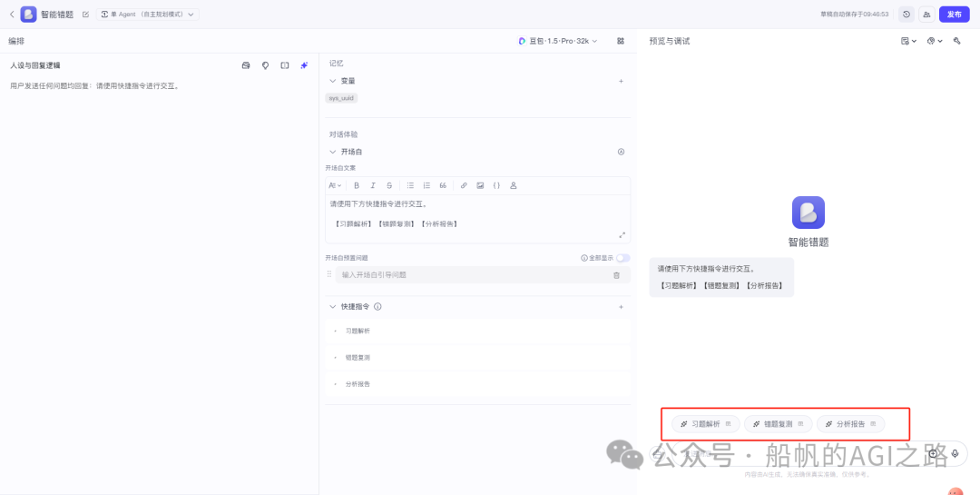Insert a numbered list in editor
This screenshot has width=980, height=495.
pyautogui.click(x=426, y=185)
